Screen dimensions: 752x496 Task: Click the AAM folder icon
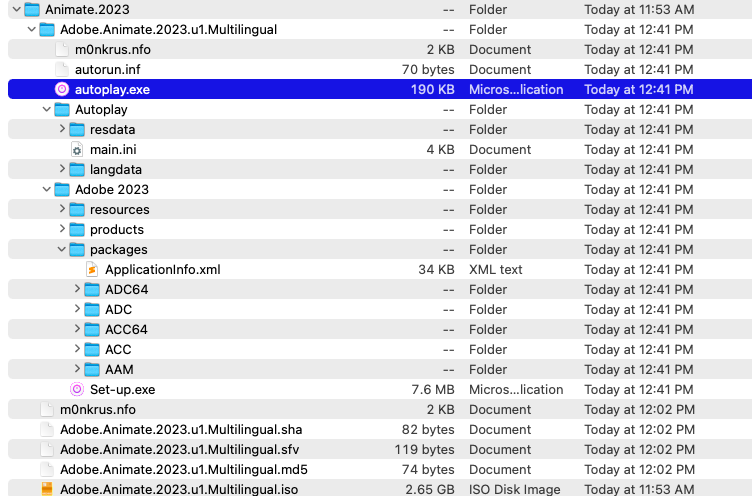92,369
